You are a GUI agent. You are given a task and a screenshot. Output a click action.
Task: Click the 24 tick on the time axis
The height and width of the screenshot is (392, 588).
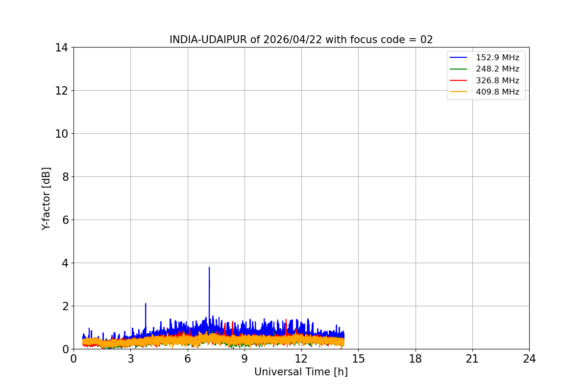tap(529, 359)
